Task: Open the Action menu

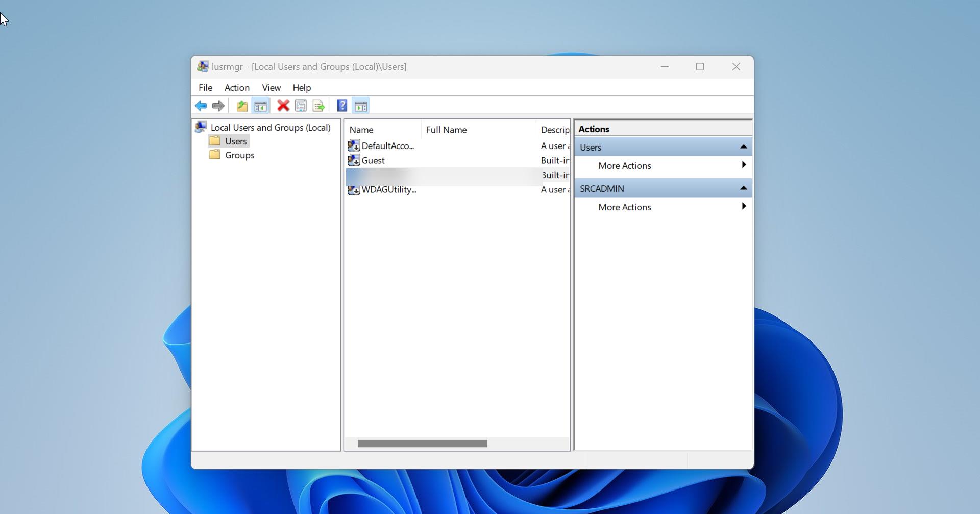Action: (x=237, y=87)
